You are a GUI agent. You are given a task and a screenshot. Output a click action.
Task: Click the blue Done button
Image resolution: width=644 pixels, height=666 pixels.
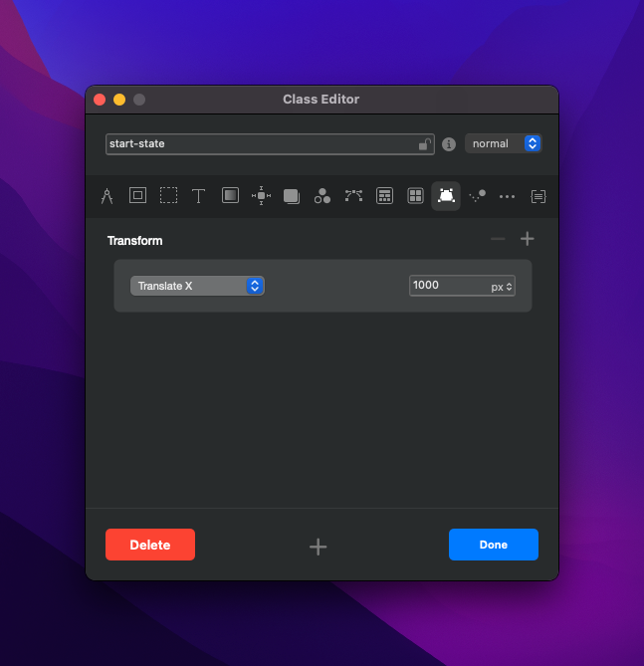(493, 545)
